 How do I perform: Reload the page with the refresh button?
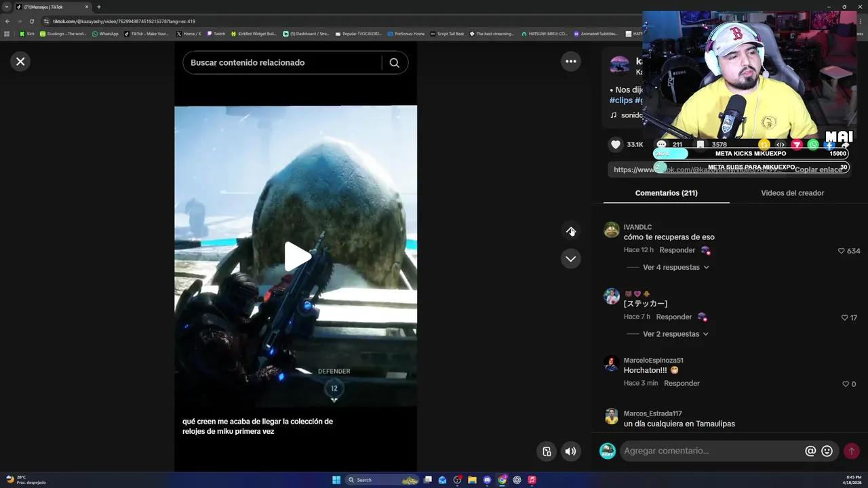tap(31, 21)
